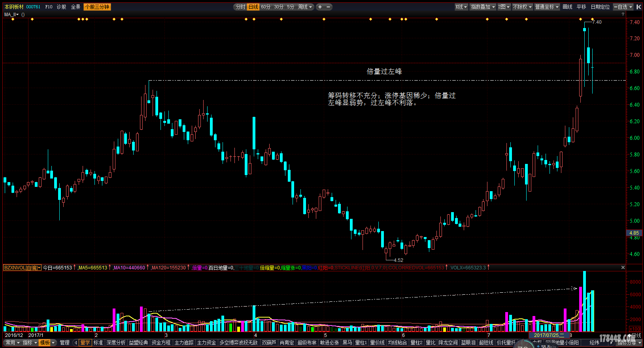Image resolution: width=644 pixels, height=348 pixels.
Task: Close the BZXNVOL volume indicator panel
Action: [623, 267]
